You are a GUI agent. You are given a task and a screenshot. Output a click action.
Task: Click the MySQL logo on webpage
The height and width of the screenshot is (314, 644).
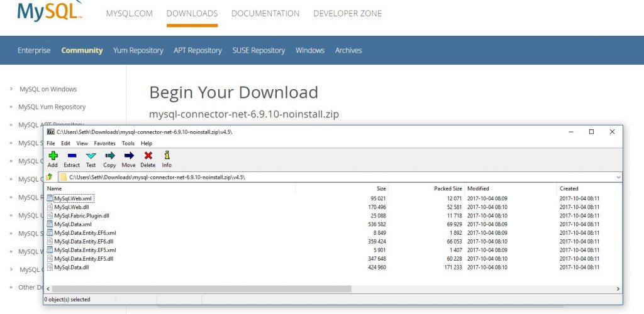(50, 11)
